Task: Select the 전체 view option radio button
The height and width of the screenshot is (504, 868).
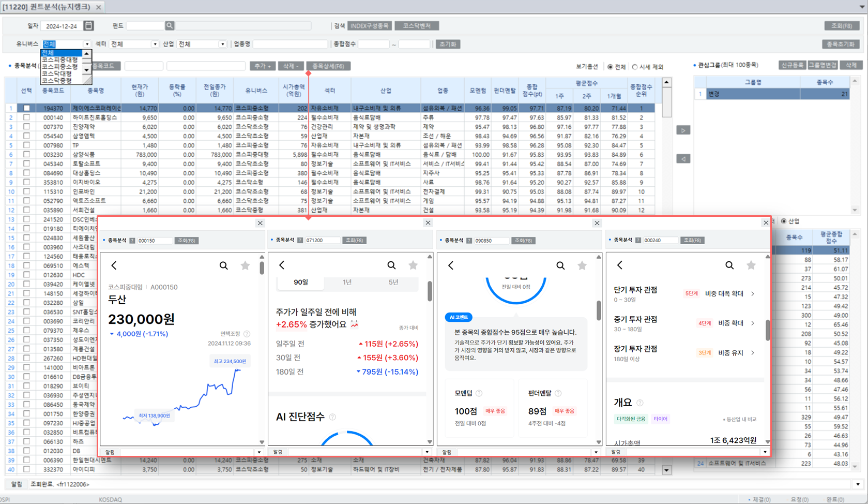Action: click(611, 67)
